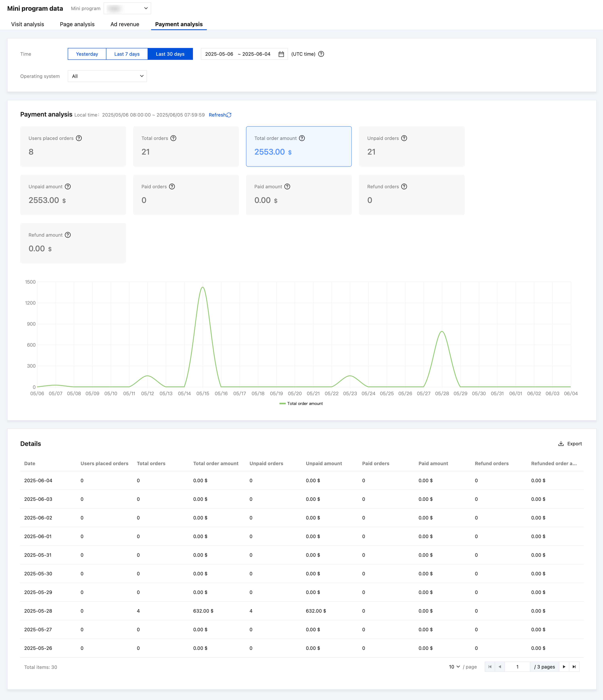603x700 pixels.
Task: Open the Mini program selector dropdown
Action: [127, 9]
